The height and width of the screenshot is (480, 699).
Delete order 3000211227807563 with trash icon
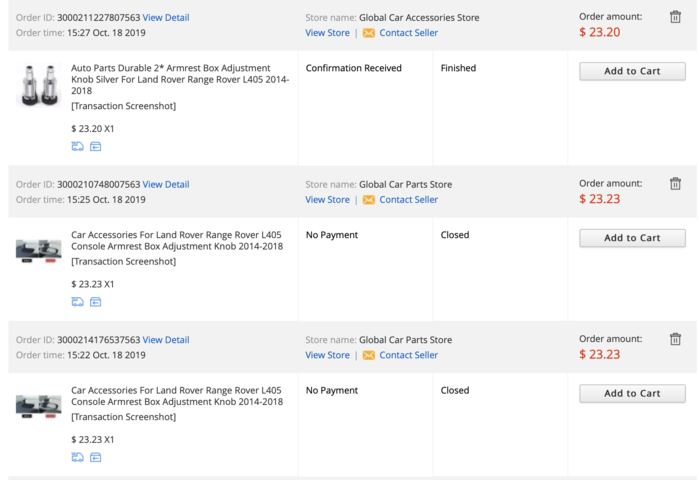coord(675,17)
